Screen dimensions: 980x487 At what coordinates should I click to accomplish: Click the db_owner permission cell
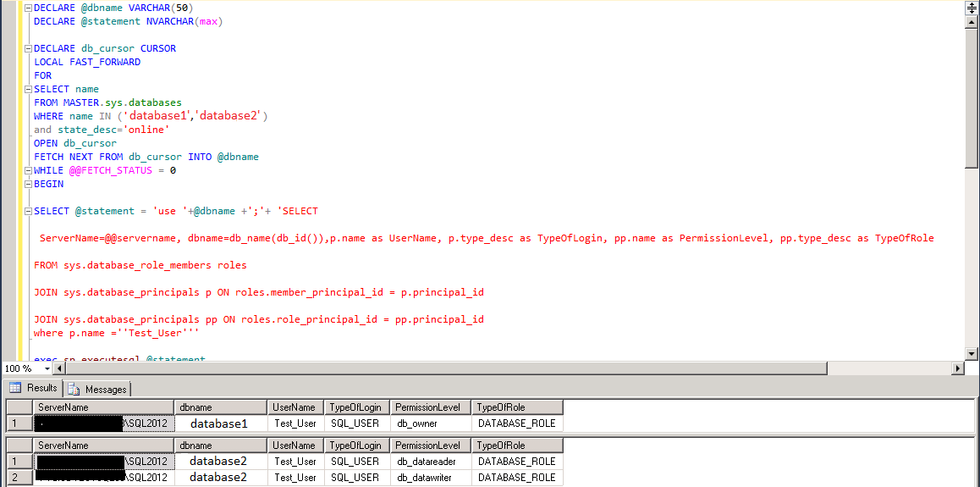click(431, 423)
